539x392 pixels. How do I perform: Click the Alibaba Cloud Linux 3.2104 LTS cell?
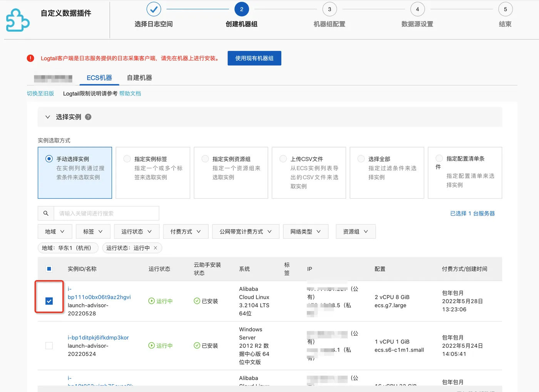click(x=254, y=301)
